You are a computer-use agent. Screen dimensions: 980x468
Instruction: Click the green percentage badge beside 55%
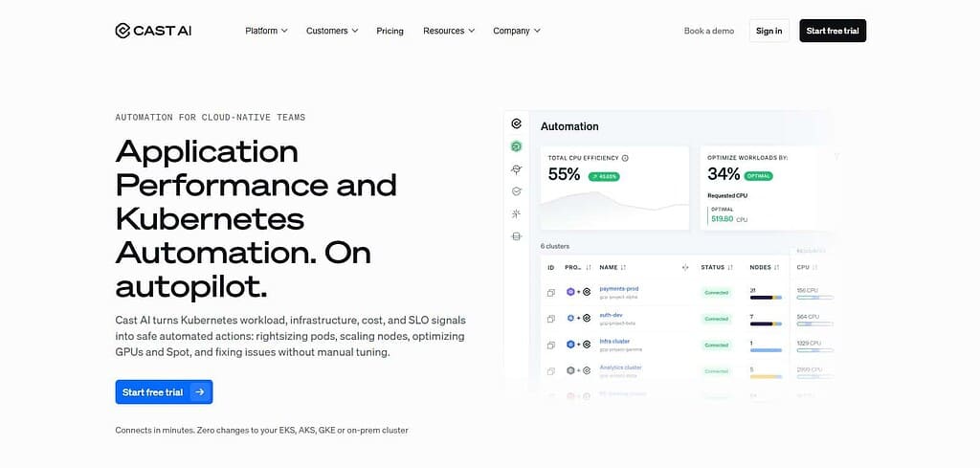point(603,177)
